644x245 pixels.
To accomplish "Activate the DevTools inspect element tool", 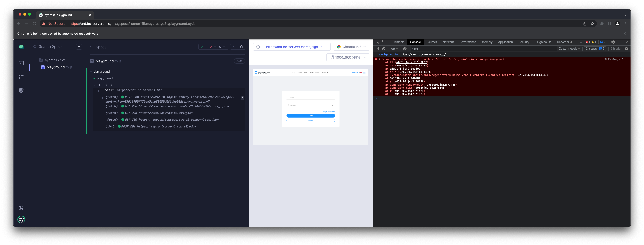I will point(377,42).
